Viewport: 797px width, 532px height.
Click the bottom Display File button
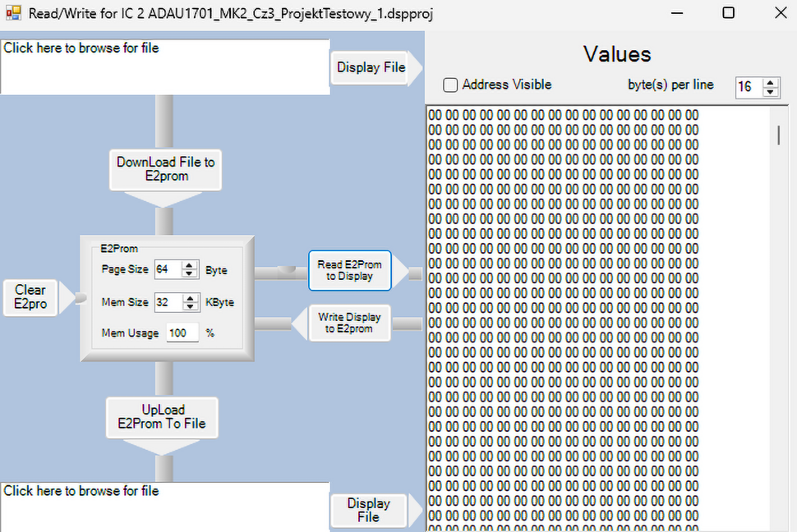[368, 510]
